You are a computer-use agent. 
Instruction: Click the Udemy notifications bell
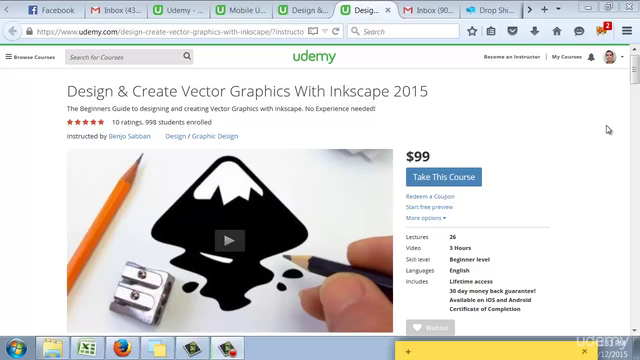[x=591, y=57]
